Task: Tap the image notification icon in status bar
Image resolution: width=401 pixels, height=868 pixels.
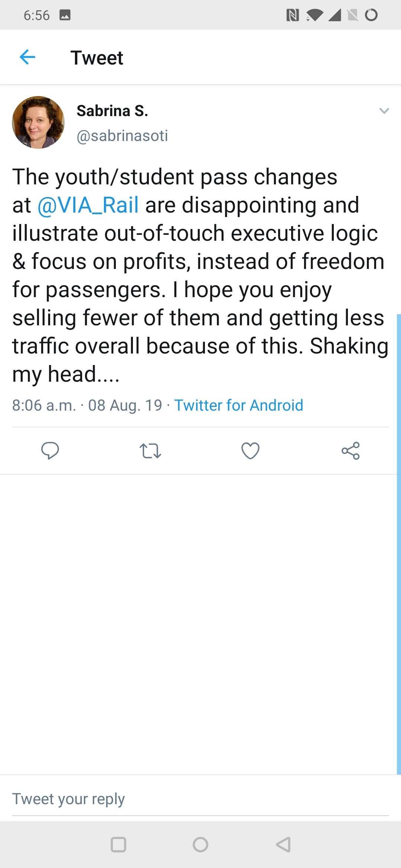Action: click(65, 15)
